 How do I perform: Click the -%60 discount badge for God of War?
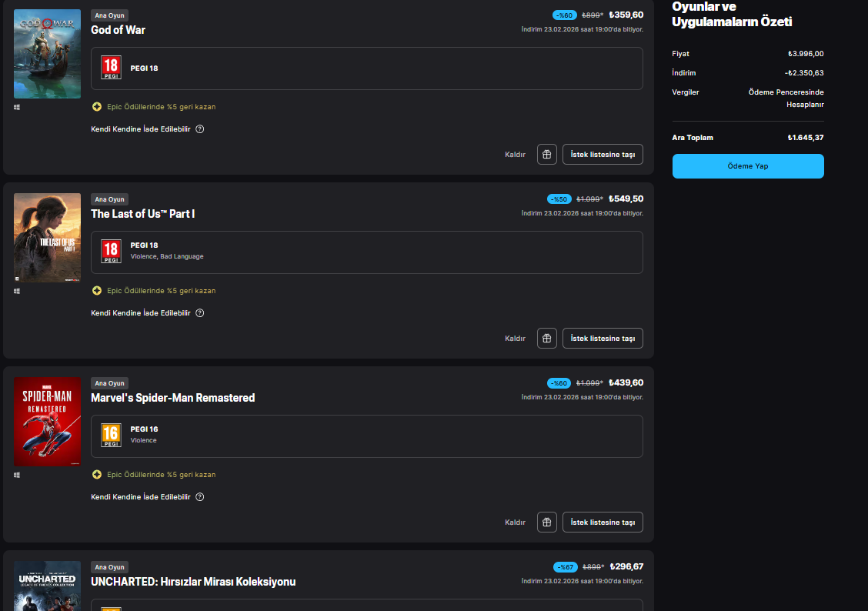(x=564, y=15)
